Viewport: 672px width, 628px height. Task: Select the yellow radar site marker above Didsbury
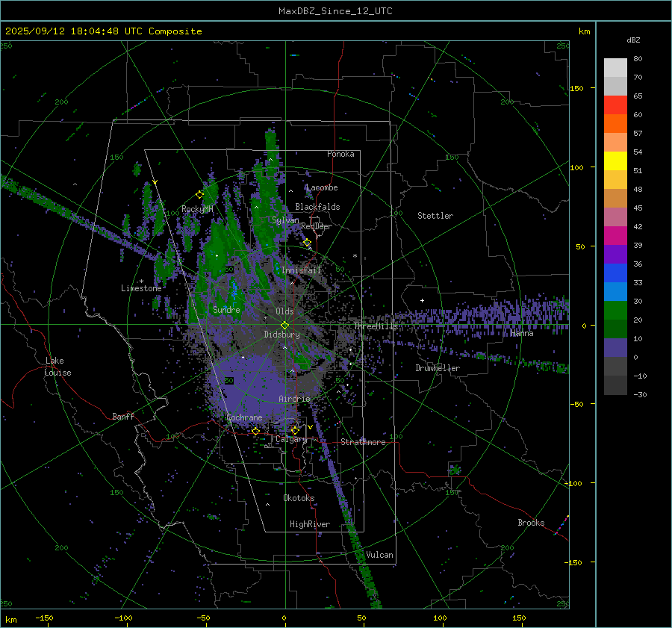284,326
